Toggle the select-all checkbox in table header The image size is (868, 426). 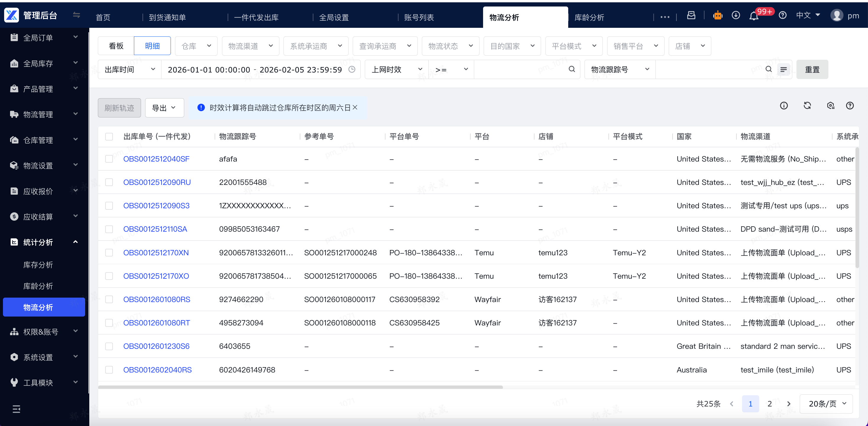coord(109,137)
